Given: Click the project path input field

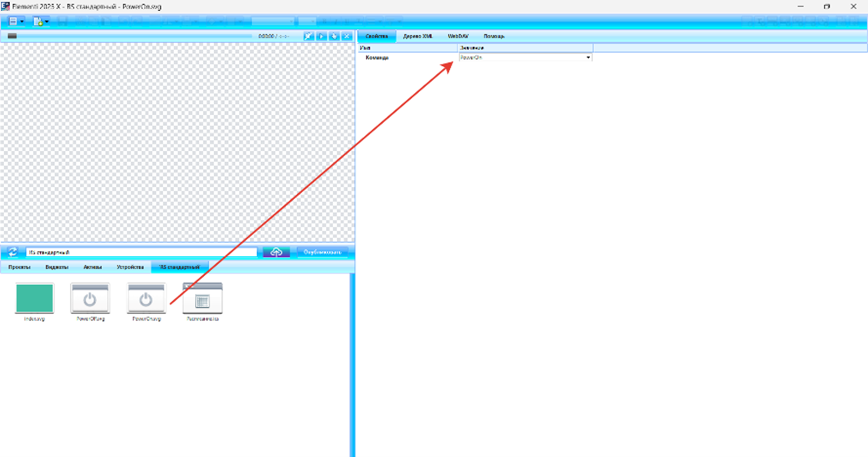Looking at the screenshot, I should coord(141,252).
